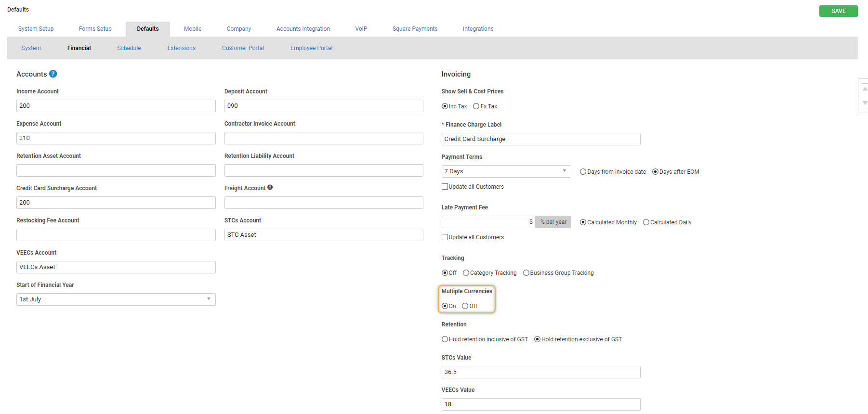Screen dimensions: 868x414
Task: Open the Payment Terms dropdown
Action: click(506, 171)
